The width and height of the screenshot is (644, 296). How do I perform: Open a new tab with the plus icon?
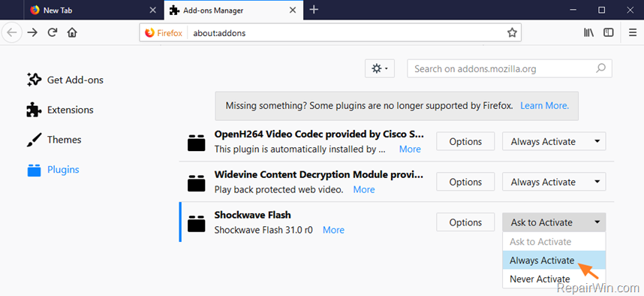click(x=314, y=10)
